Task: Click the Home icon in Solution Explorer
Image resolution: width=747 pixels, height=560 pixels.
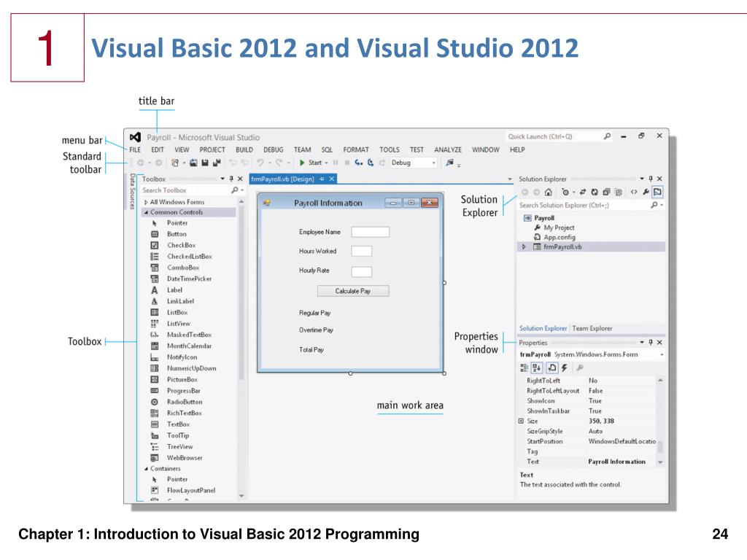Action: click(549, 192)
